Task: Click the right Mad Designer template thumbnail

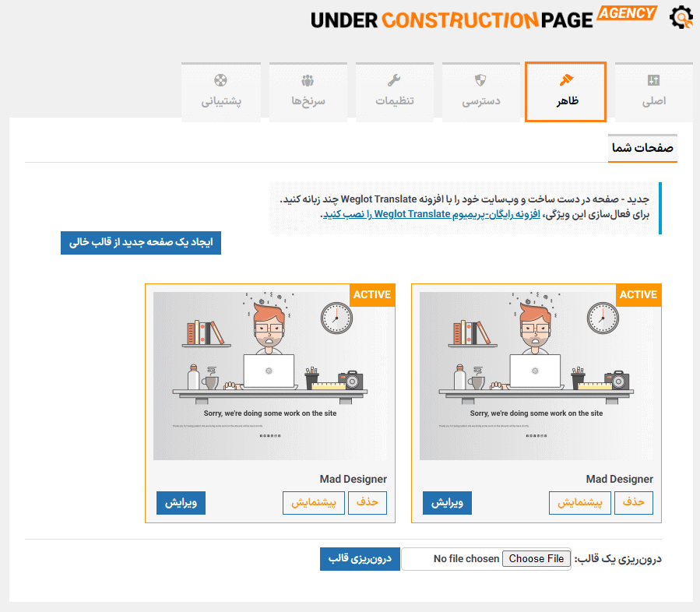Action: tap(536, 375)
